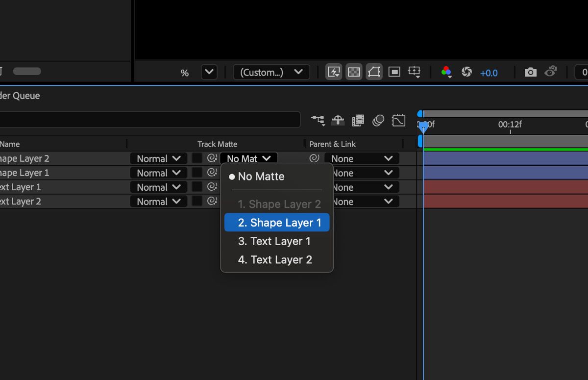Click the 00:12f mark on the timeline ruler
Screen dimensions: 588x380
[x=510, y=125]
